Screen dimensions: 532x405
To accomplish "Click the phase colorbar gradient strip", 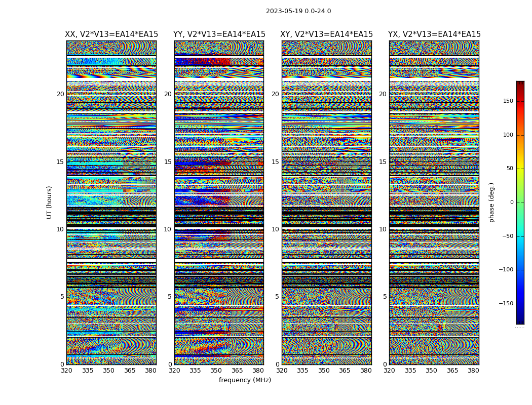I will [520, 202].
